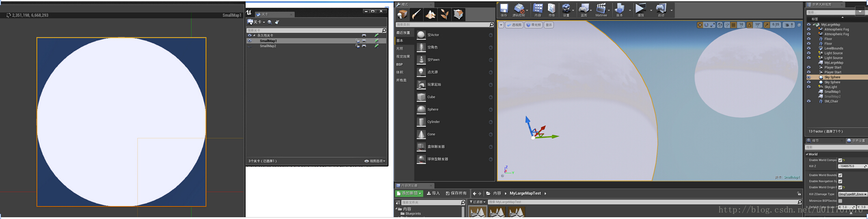This screenshot has height=219, width=868.
Task: Open View Options (视图选项) in Levels panel
Action: tap(375, 161)
